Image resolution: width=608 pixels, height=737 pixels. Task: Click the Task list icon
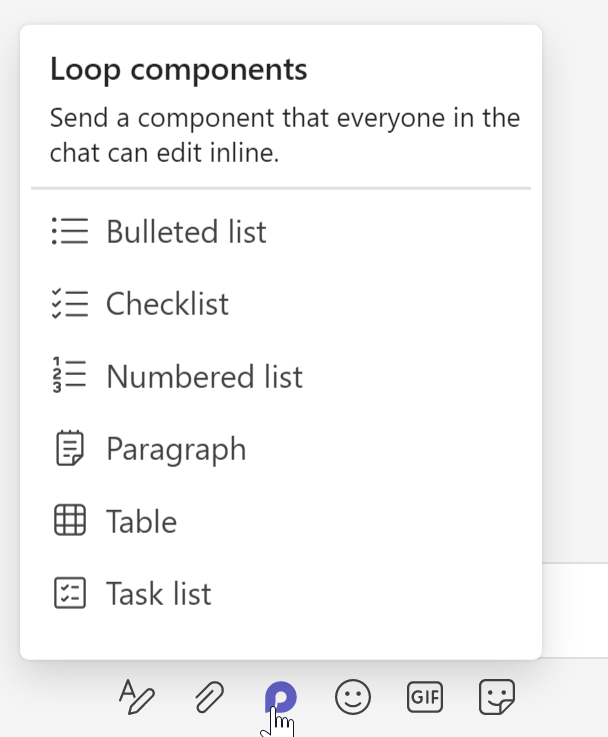pos(70,594)
